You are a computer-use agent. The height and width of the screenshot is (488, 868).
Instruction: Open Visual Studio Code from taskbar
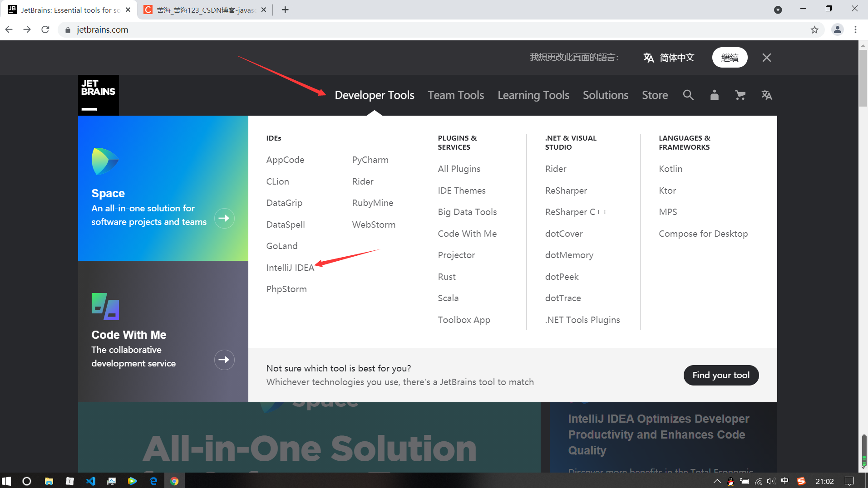point(91,481)
